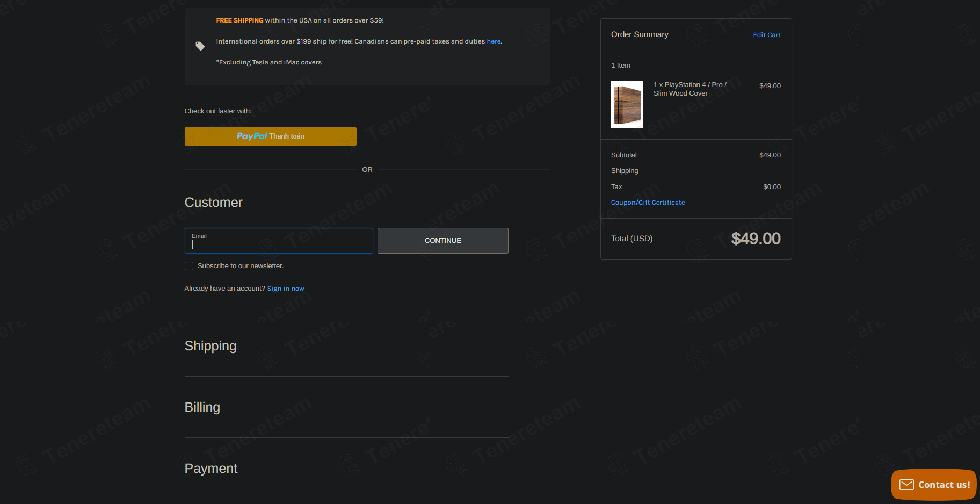Click the Subtotal label

click(623, 155)
